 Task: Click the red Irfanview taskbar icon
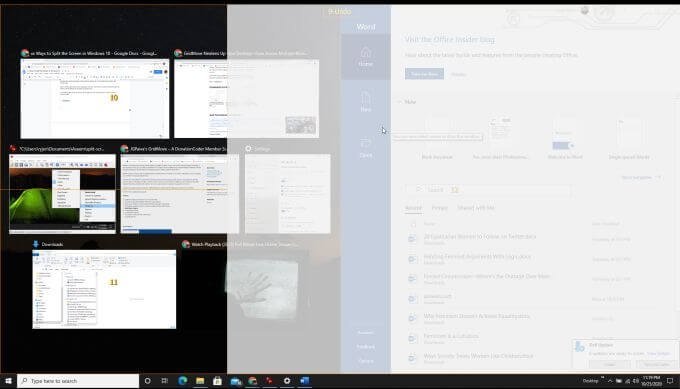pos(269,381)
